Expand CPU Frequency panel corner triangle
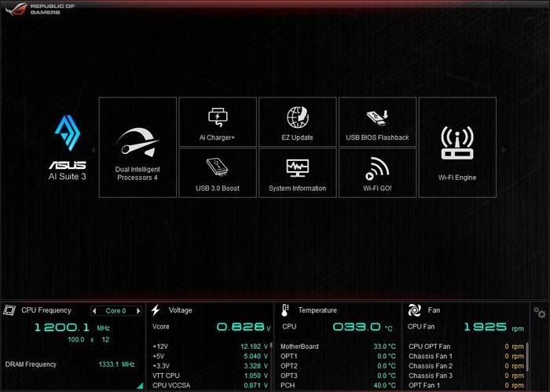The height and width of the screenshot is (392, 550). [140, 386]
